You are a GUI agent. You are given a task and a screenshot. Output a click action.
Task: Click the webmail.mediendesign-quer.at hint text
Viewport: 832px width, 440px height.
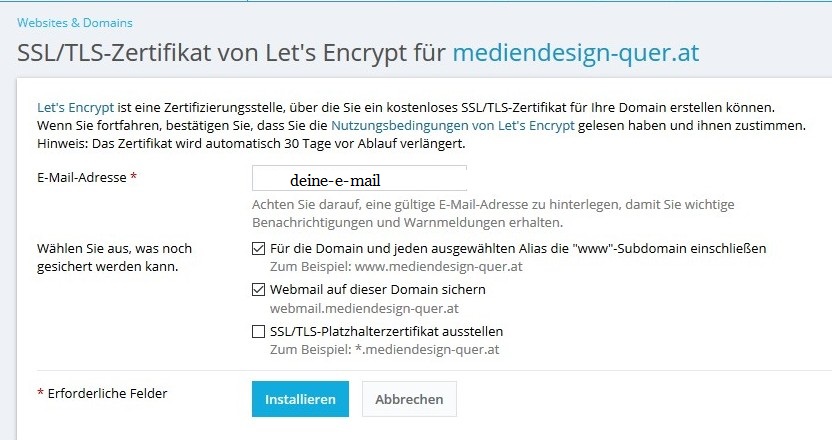pos(364,308)
